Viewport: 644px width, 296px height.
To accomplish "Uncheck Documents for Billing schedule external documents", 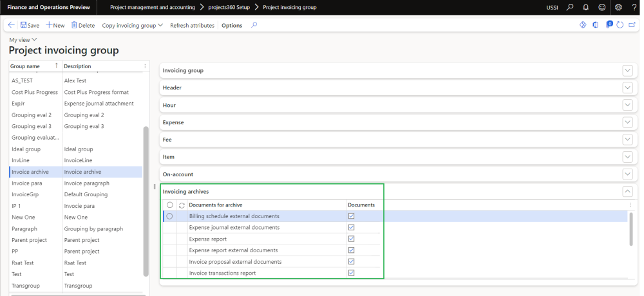I will click(351, 216).
